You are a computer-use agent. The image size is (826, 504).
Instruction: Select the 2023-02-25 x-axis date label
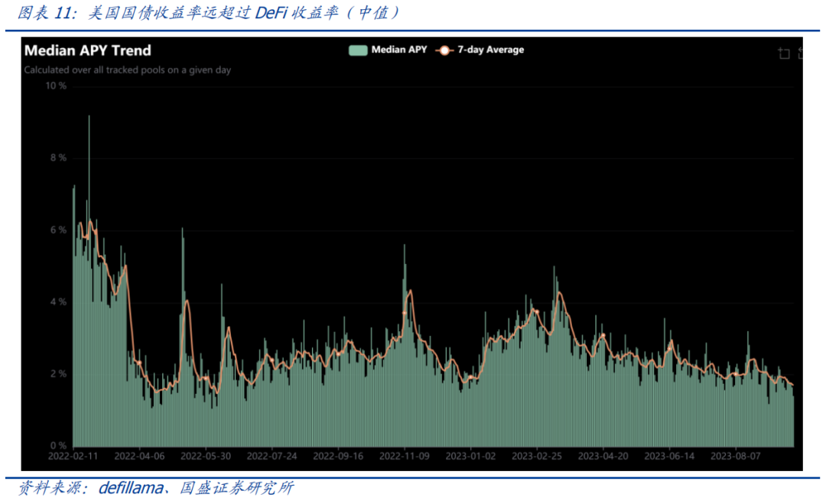(536, 456)
